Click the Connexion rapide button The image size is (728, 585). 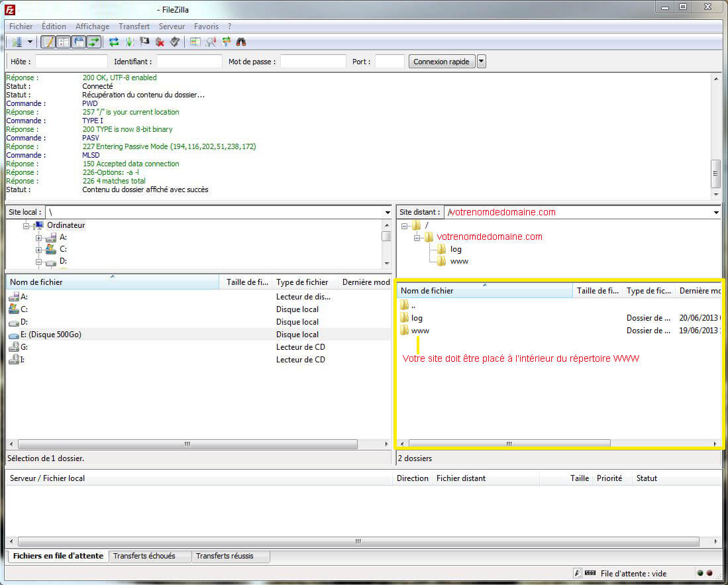coord(442,62)
